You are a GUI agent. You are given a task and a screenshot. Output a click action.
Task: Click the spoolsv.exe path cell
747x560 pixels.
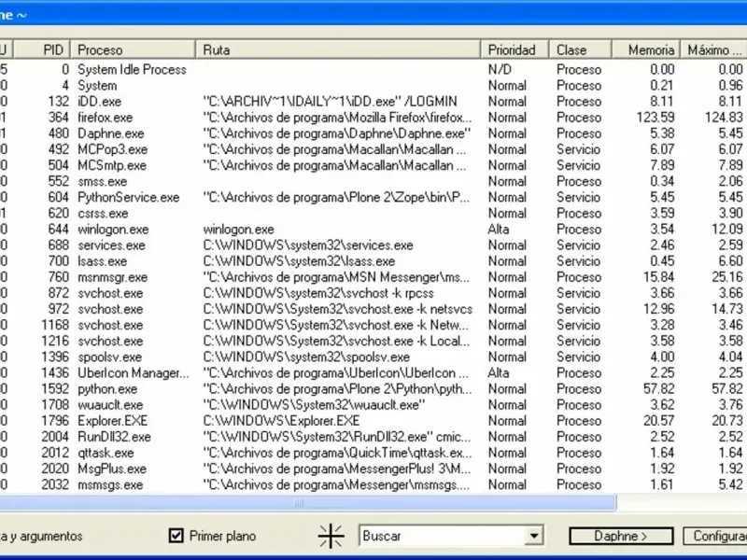click(x=306, y=357)
